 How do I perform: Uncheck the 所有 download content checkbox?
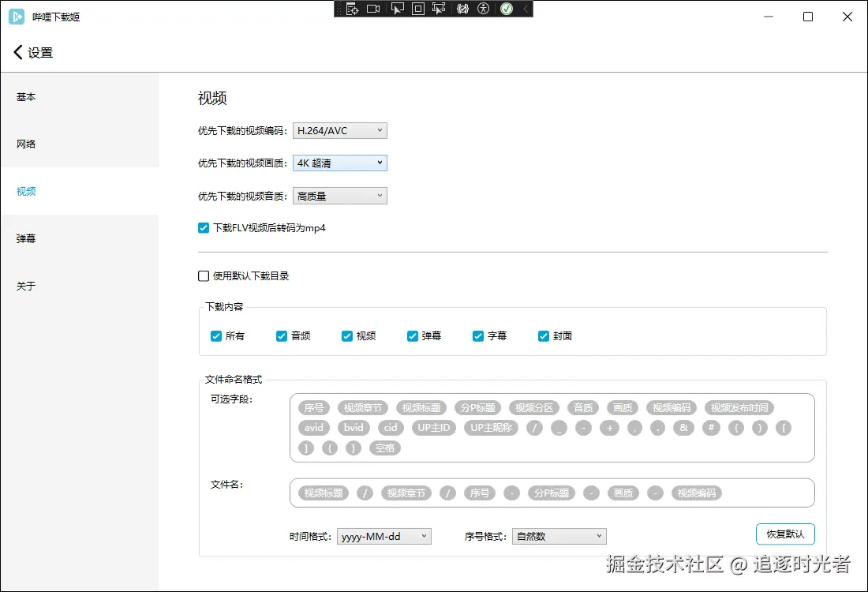coord(216,336)
